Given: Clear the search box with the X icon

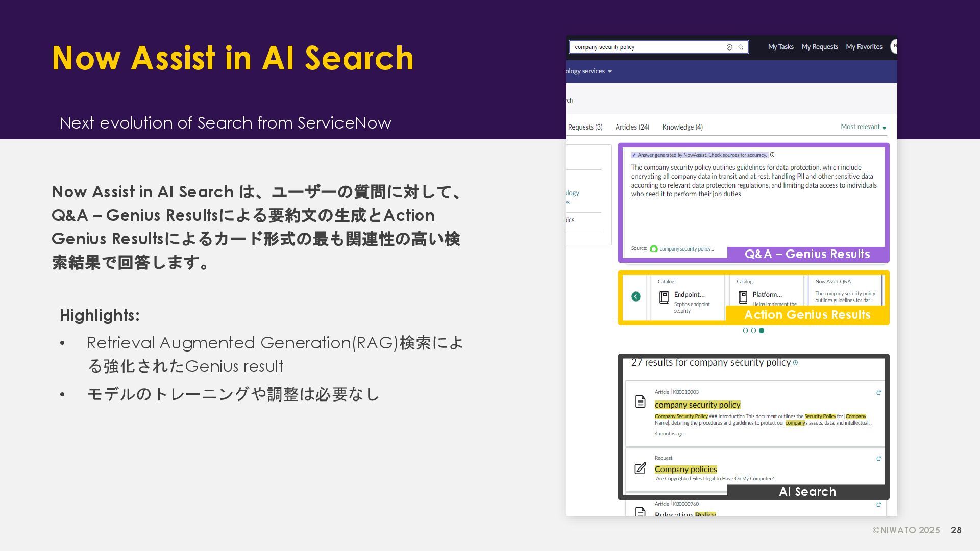Looking at the screenshot, I should pyautogui.click(x=729, y=47).
